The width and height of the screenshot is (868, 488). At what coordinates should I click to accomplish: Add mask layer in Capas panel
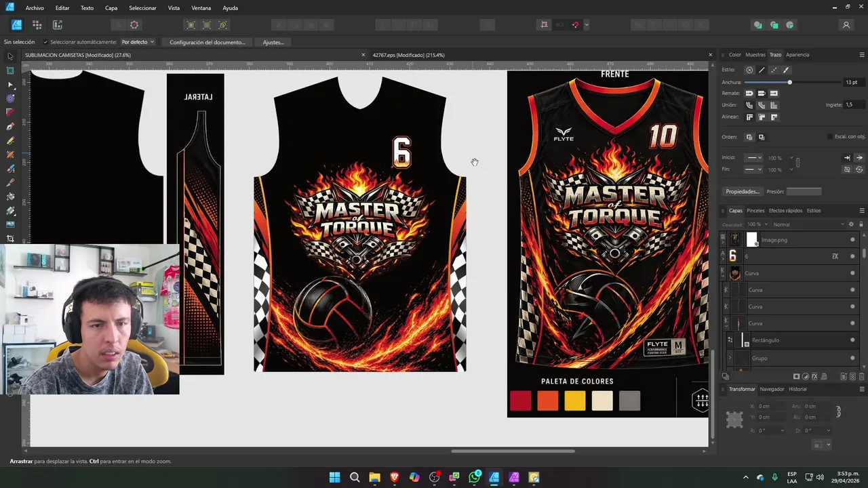(x=796, y=376)
